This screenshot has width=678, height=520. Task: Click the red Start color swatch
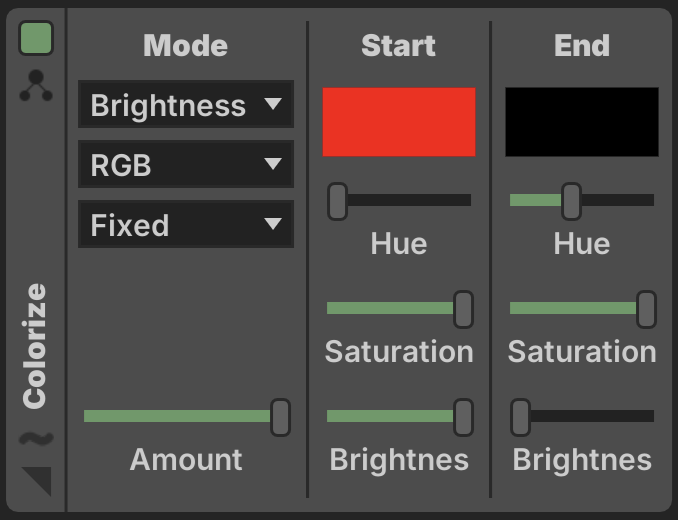tap(399, 122)
